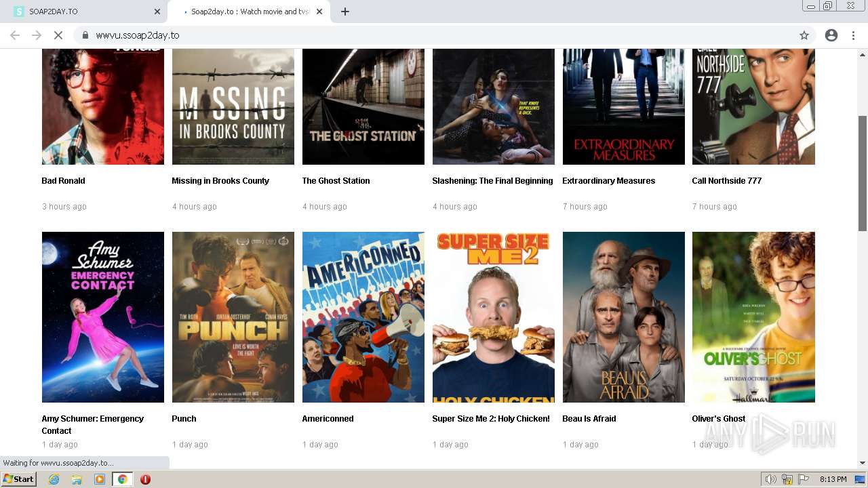Click the scrollbar down arrow

(863, 463)
